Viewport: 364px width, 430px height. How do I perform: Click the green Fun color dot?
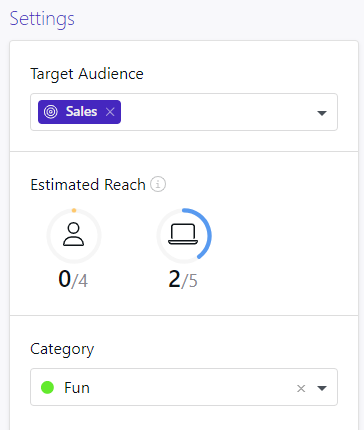click(47, 387)
